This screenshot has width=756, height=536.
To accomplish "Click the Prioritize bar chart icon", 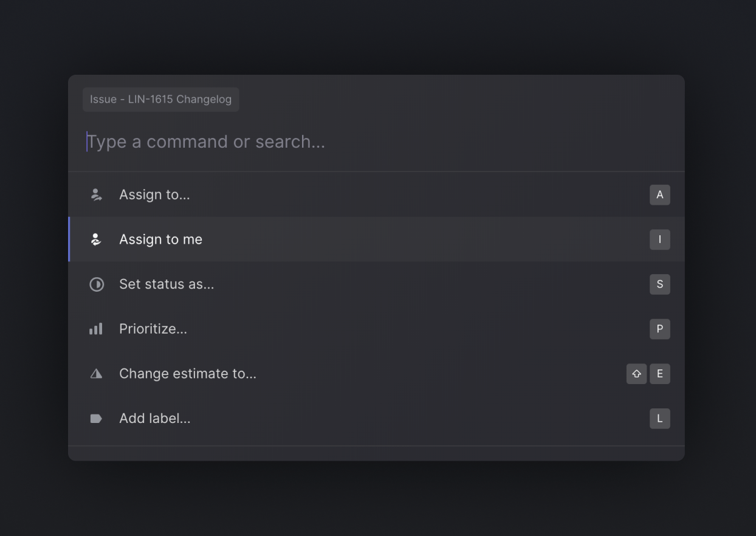I will pos(96,329).
